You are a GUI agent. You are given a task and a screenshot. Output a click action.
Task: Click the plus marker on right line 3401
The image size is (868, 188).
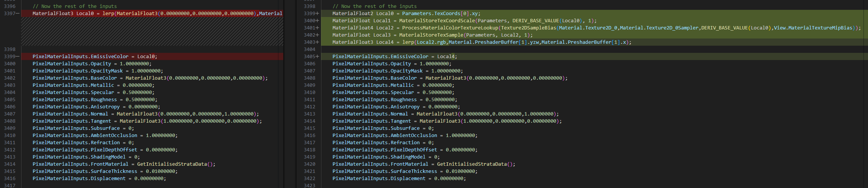coord(318,28)
